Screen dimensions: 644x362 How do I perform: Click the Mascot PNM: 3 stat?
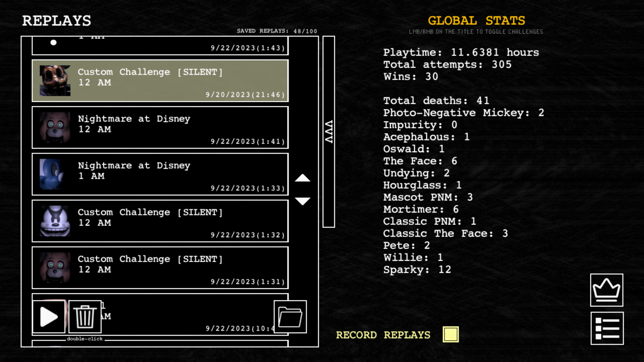(x=428, y=197)
